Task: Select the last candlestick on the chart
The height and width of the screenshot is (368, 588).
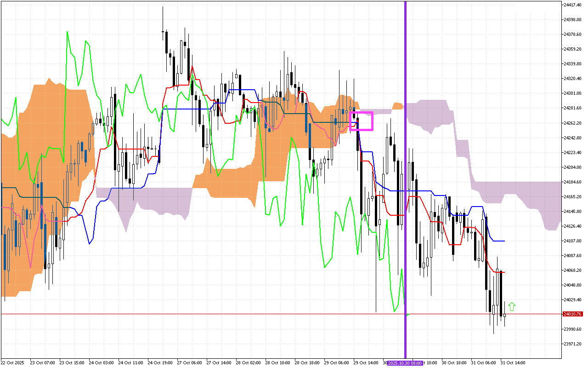Action: [504, 314]
